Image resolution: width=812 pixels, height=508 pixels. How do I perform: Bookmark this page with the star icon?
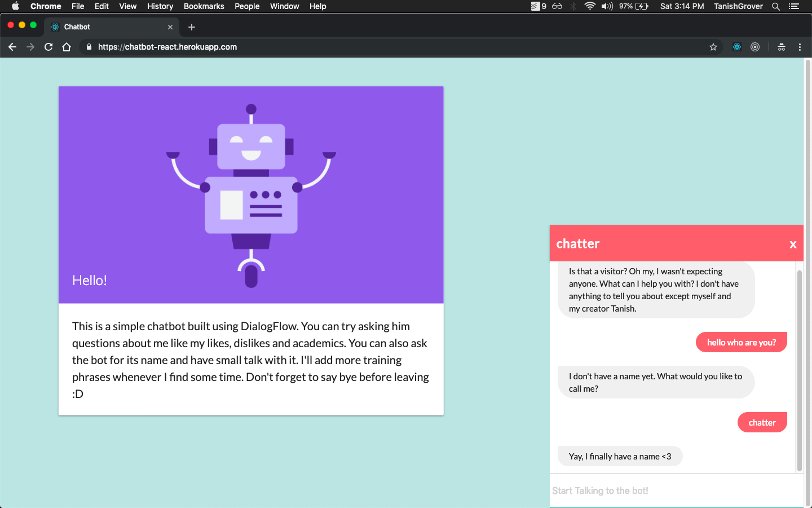[713, 47]
